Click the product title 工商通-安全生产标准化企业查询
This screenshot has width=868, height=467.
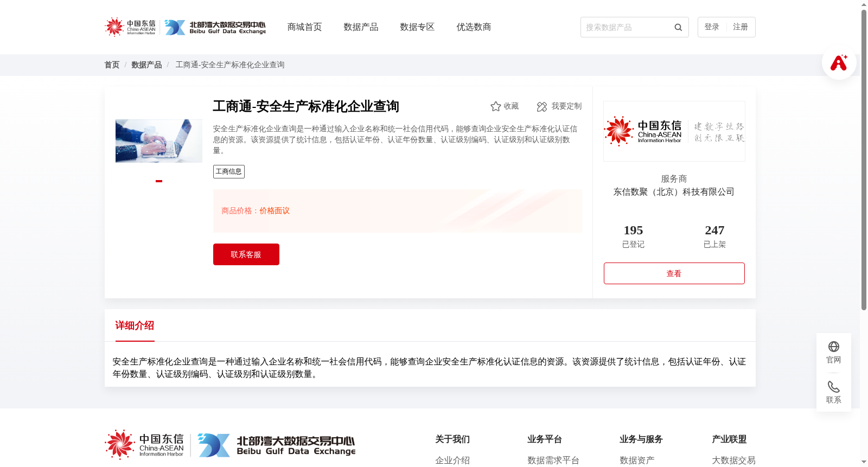point(306,106)
